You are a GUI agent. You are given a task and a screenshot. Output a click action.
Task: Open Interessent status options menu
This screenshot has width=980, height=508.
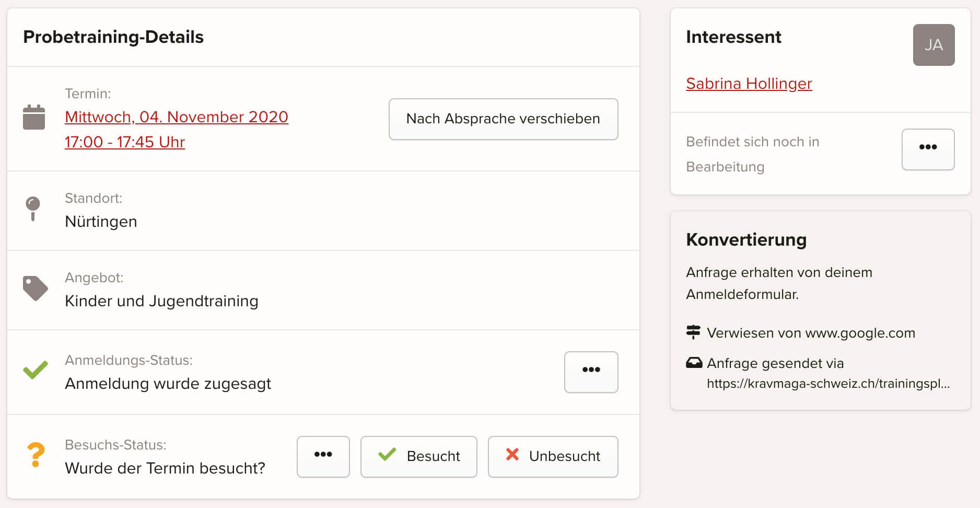[928, 149]
